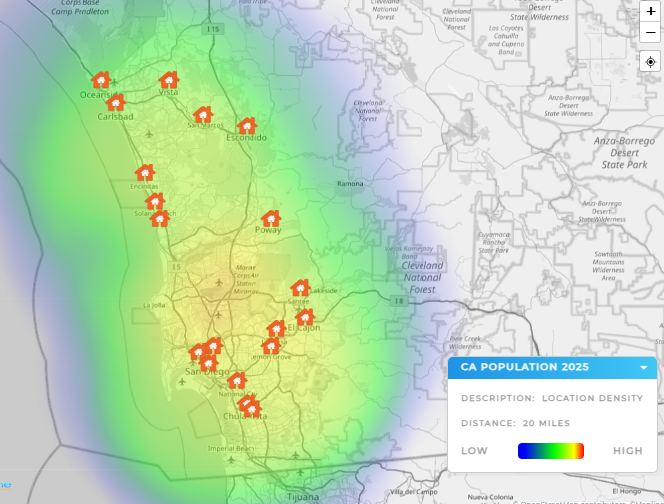Screen dimensions: 664x504
Task: Select the house marker above Carlsbad
Action: pos(116,102)
